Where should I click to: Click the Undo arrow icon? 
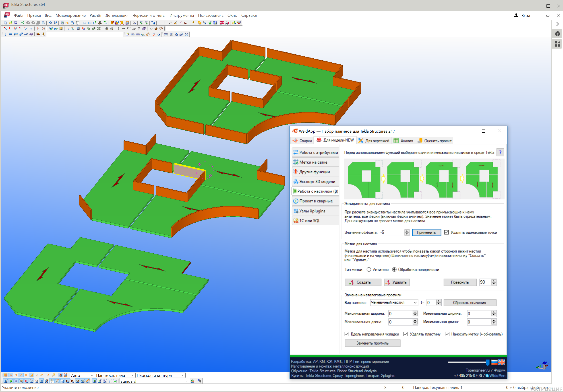point(50,23)
